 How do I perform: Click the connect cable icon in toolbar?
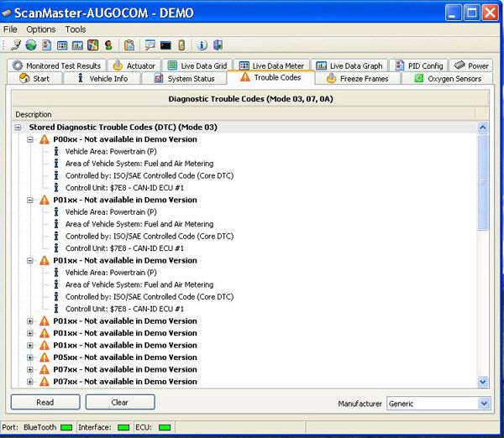point(17,45)
